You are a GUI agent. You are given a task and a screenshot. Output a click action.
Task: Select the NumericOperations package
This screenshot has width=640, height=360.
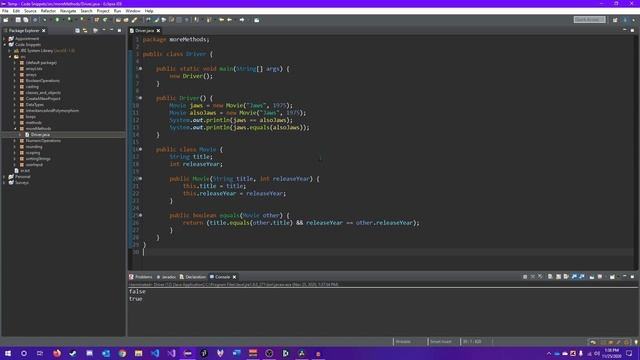[x=43, y=140]
